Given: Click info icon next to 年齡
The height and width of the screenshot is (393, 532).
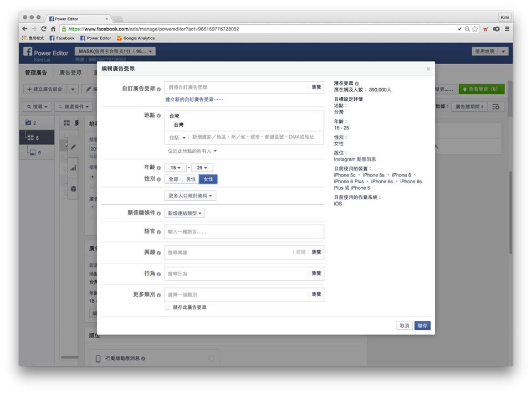Looking at the screenshot, I should (158, 168).
